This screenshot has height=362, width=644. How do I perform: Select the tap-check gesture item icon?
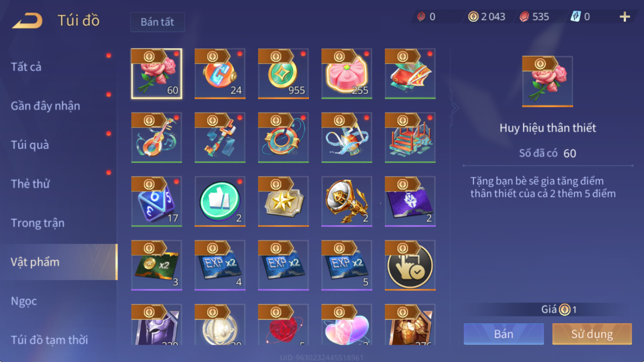pyautogui.click(x=410, y=265)
